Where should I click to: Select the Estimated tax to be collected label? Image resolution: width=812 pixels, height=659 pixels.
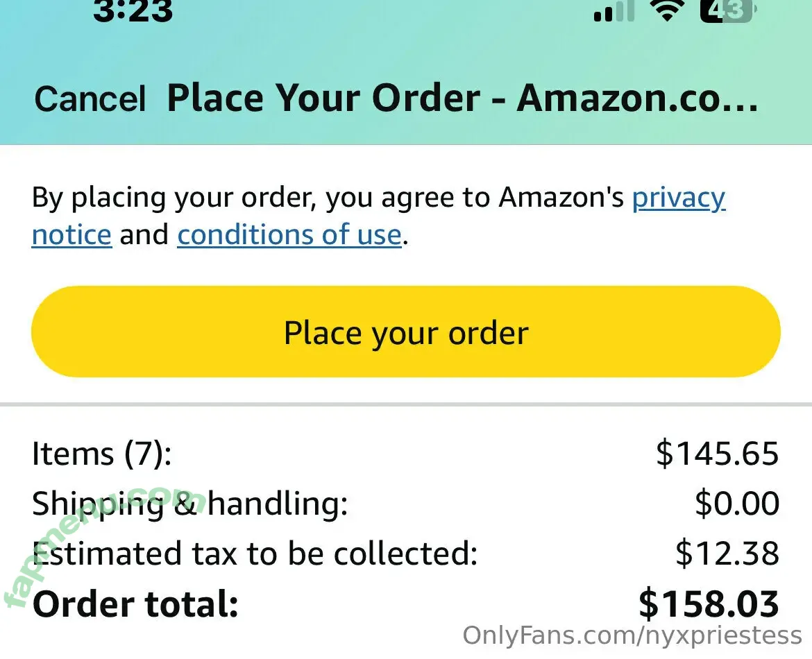255,554
